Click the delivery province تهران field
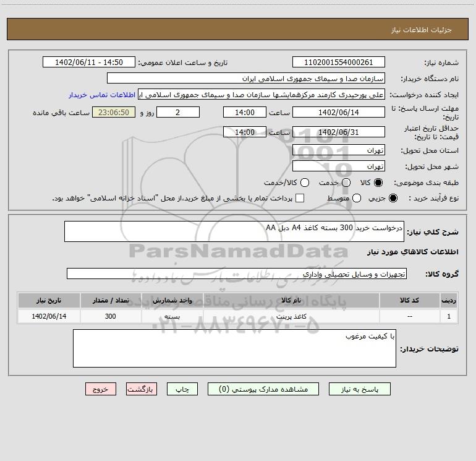This screenshot has height=461, width=476. point(339,150)
